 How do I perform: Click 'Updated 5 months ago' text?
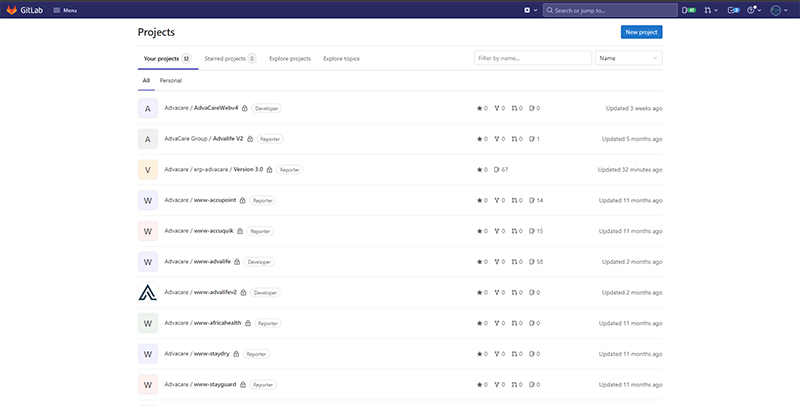(632, 139)
